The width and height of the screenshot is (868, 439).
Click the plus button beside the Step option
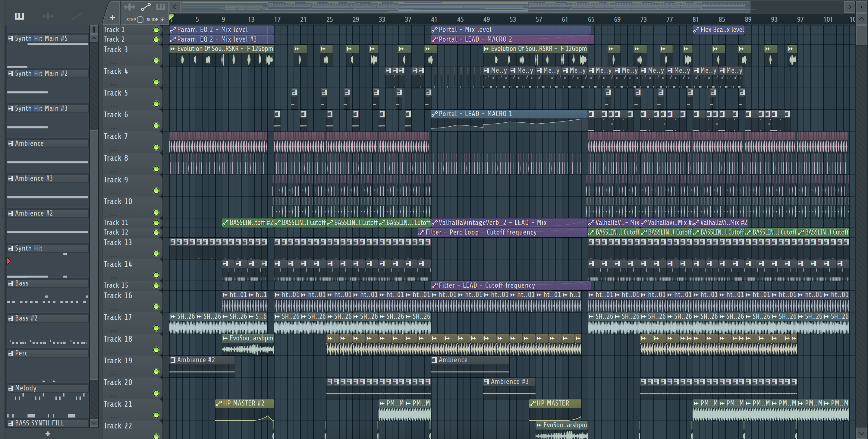point(112,18)
